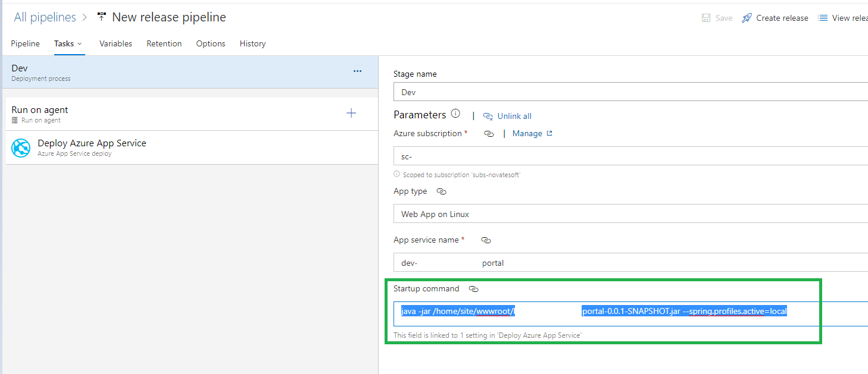Open the Dev stage ellipsis menu
868x374 pixels.
point(357,71)
